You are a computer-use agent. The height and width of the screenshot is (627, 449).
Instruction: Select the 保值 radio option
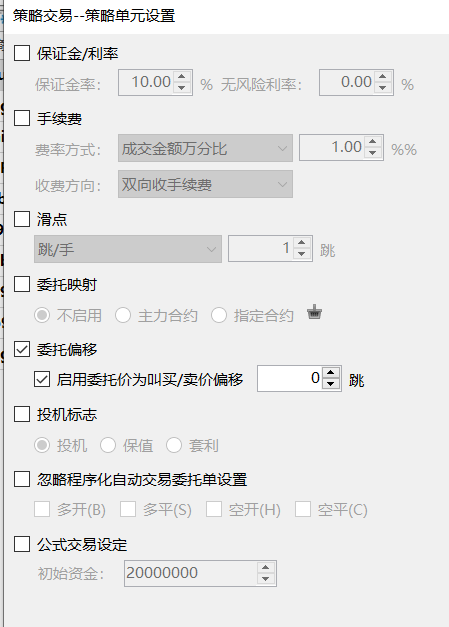coord(108,445)
